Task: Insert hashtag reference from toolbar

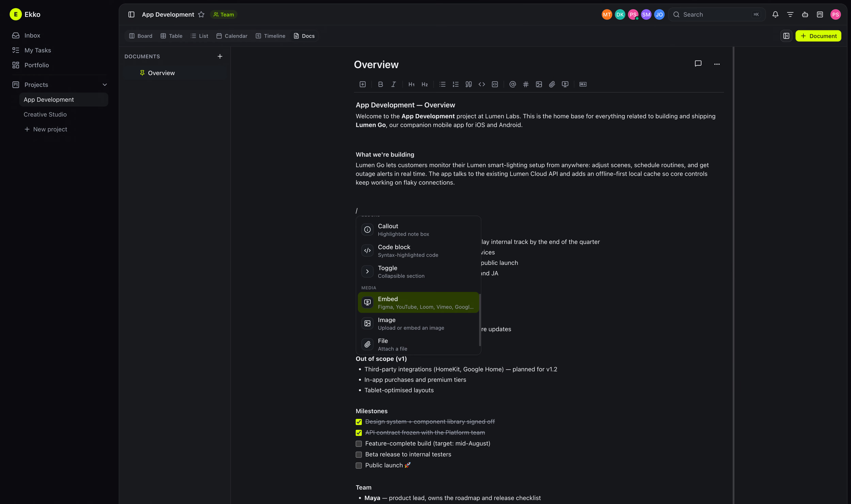Action: (x=526, y=84)
